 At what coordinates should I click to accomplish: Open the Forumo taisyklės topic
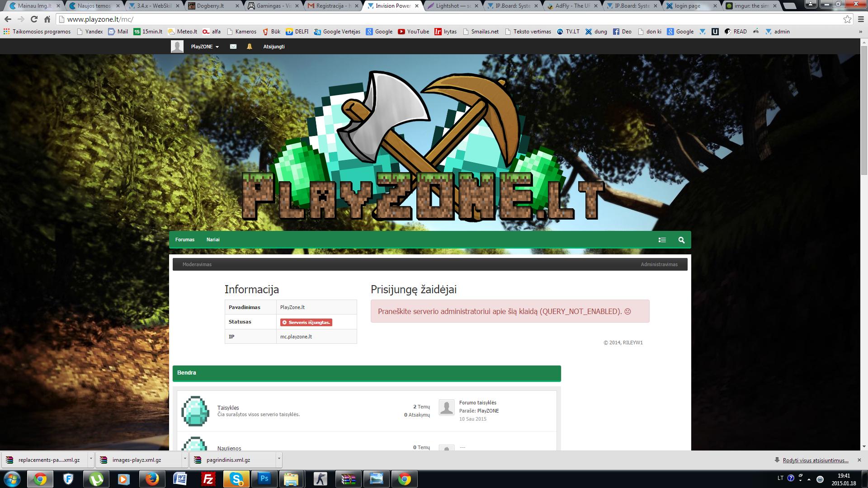coord(478,403)
